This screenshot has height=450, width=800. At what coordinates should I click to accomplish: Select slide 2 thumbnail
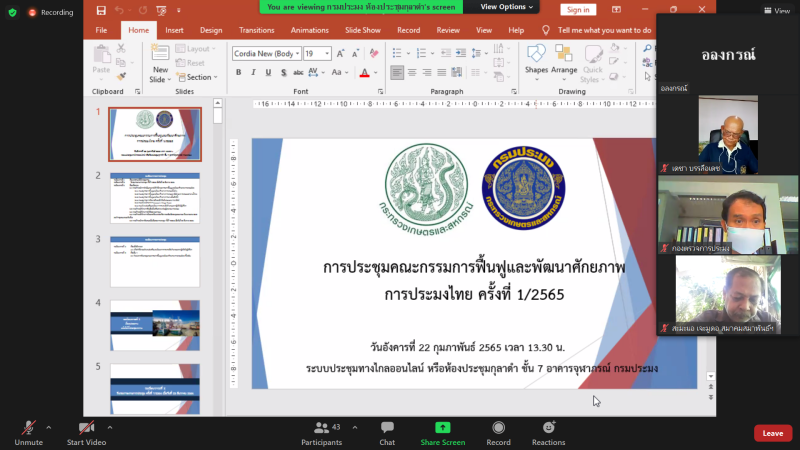coord(155,198)
